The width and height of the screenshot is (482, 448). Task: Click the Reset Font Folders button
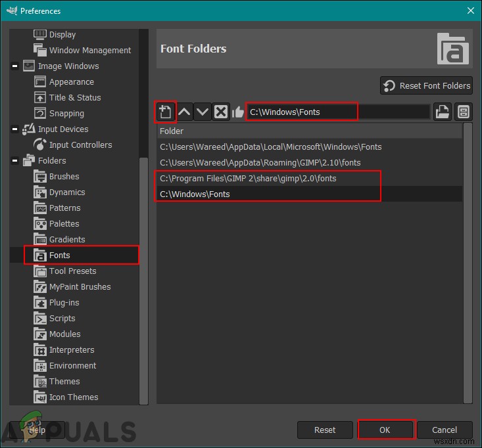point(426,85)
